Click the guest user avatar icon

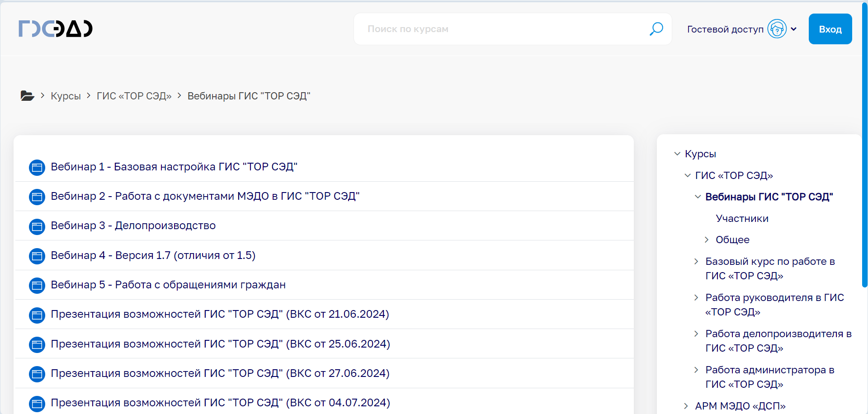tap(777, 29)
